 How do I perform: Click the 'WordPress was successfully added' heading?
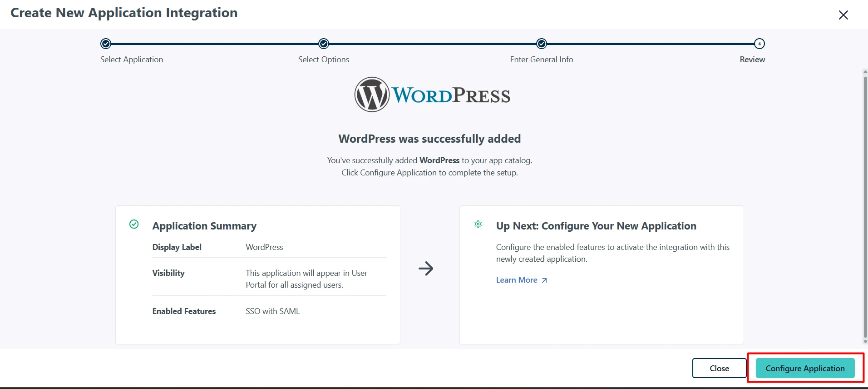pos(429,139)
